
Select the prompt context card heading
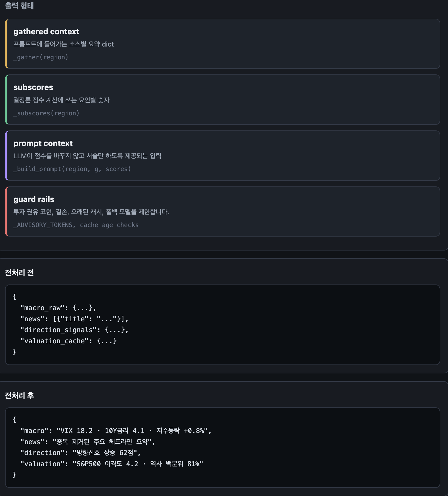(x=43, y=143)
